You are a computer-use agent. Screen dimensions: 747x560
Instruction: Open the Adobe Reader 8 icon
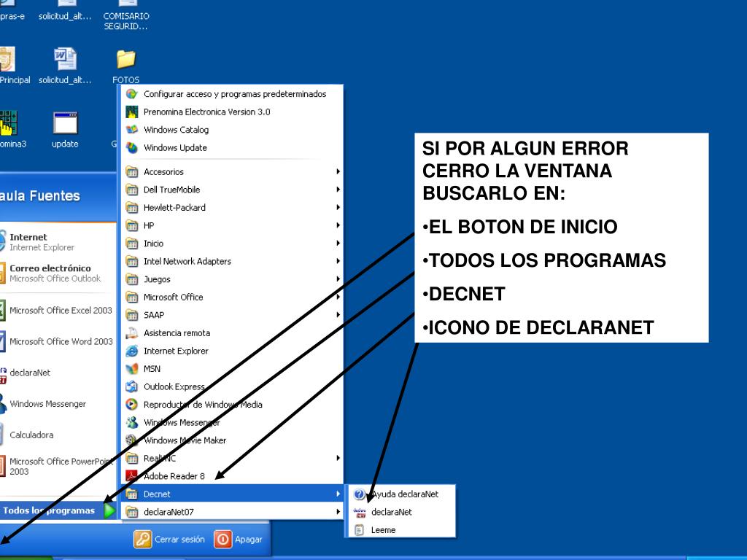[x=132, y=475]
